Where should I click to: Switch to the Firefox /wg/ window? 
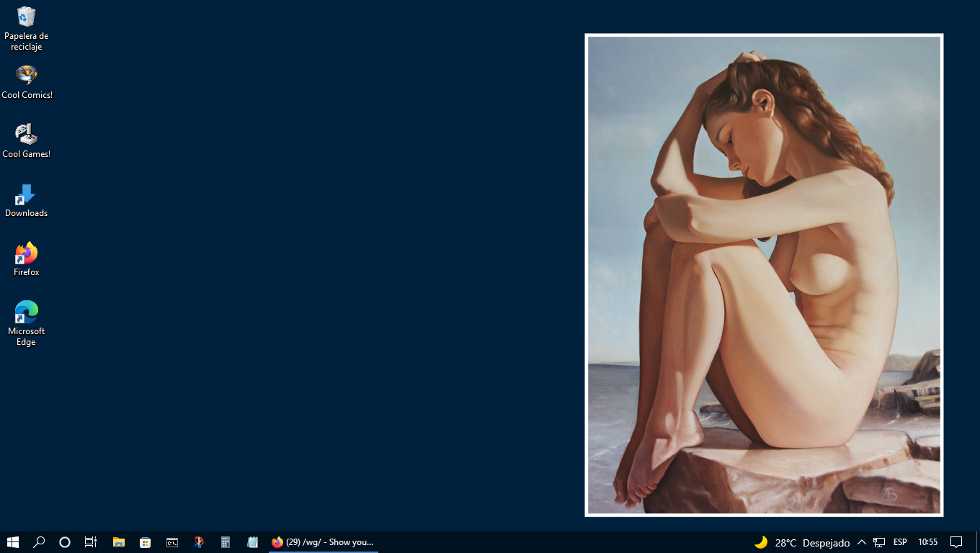tap(323, 542)
